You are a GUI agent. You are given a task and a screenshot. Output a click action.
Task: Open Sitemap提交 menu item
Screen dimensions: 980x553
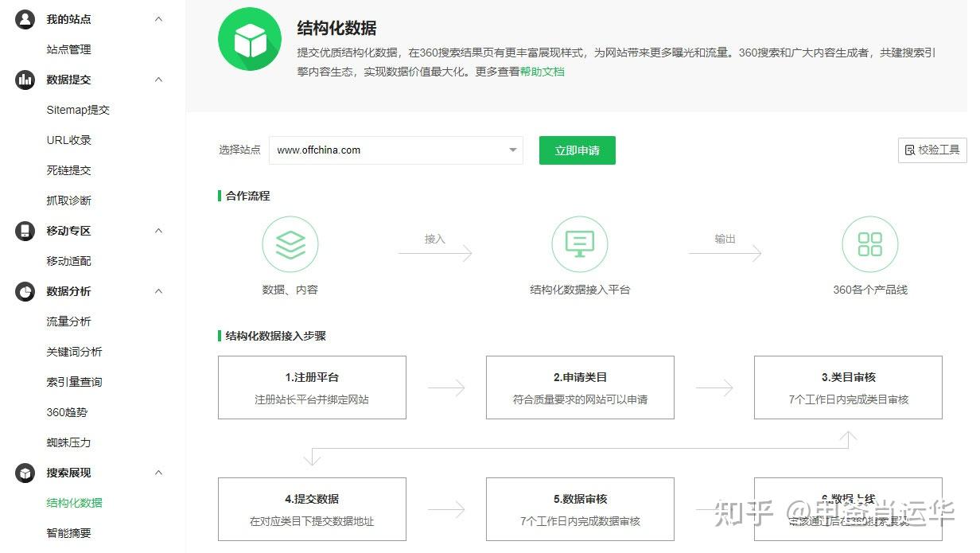pyautogui.click(x=78, y=110)
